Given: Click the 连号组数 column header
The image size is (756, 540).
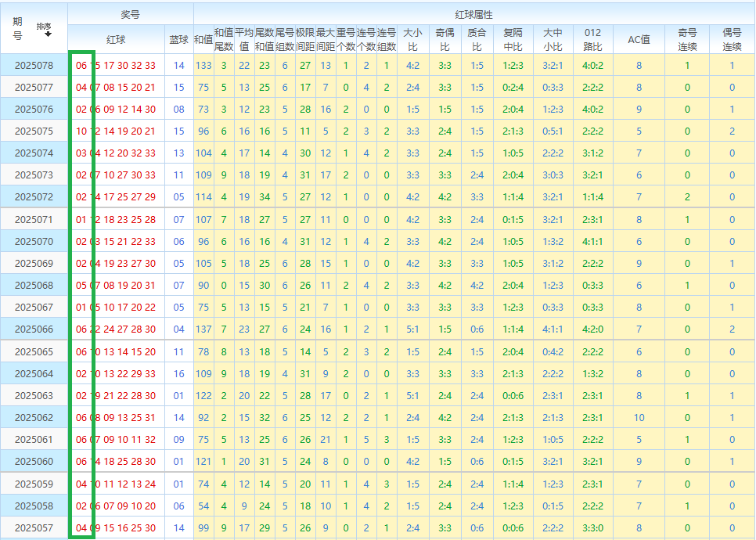Looking at the screenshot, I should [x=386, y=40].
